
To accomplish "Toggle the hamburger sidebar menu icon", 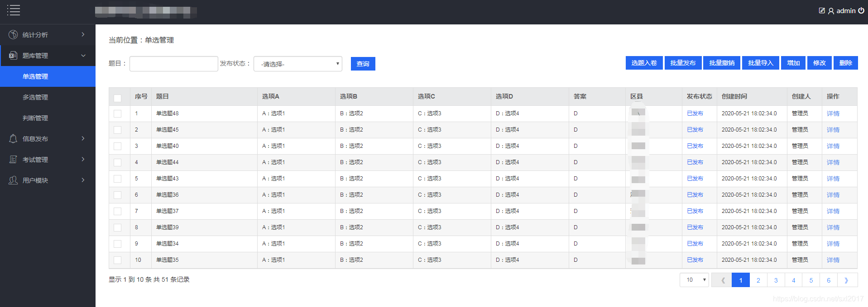I will point(14,10).
